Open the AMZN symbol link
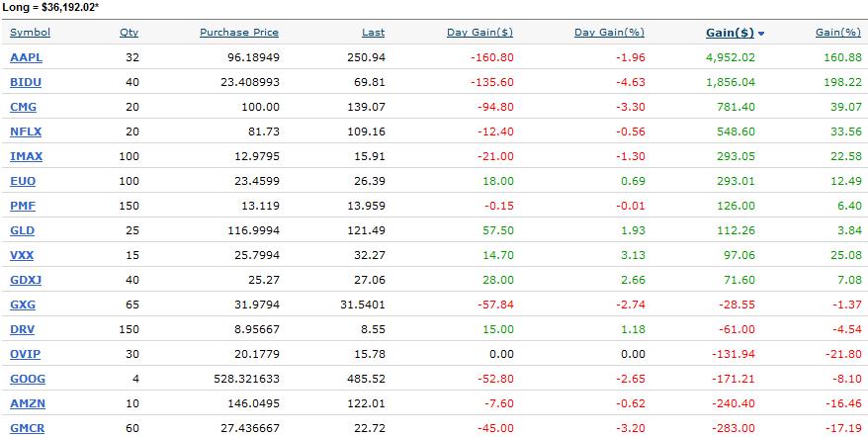The height and width of the screenshot is (437, 868). (x=28, y=403)
